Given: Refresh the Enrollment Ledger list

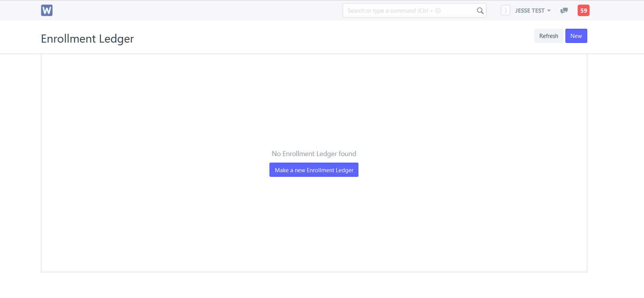Looking at the screenshot, I should (x=549, y=36).
